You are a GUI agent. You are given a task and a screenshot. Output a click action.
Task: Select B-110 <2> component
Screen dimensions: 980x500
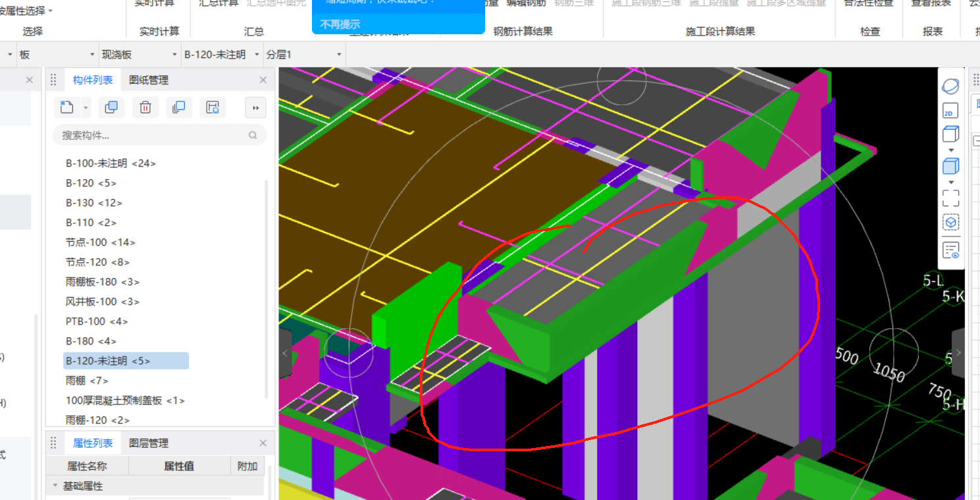[x=91, y=222]
